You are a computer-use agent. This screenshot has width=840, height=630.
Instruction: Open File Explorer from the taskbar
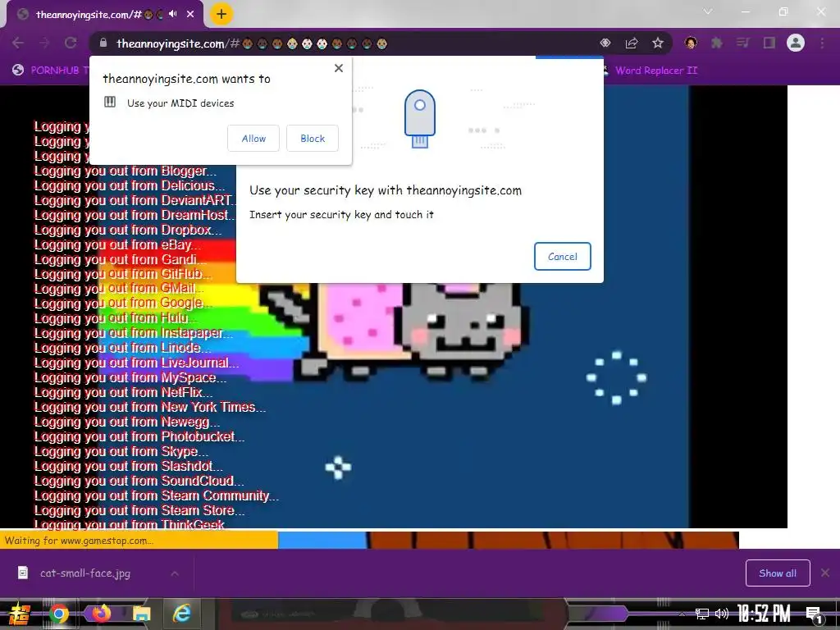coord(141,614)
